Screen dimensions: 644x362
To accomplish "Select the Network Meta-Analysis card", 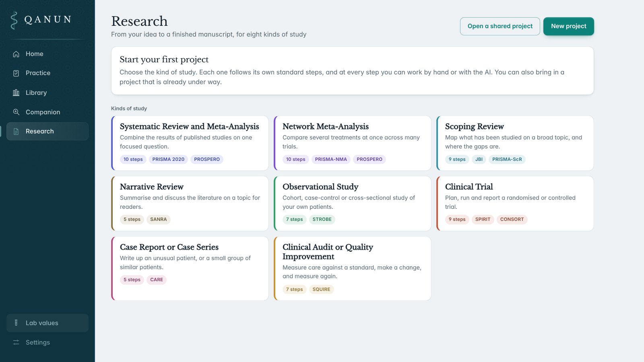I will click(353, 143).
